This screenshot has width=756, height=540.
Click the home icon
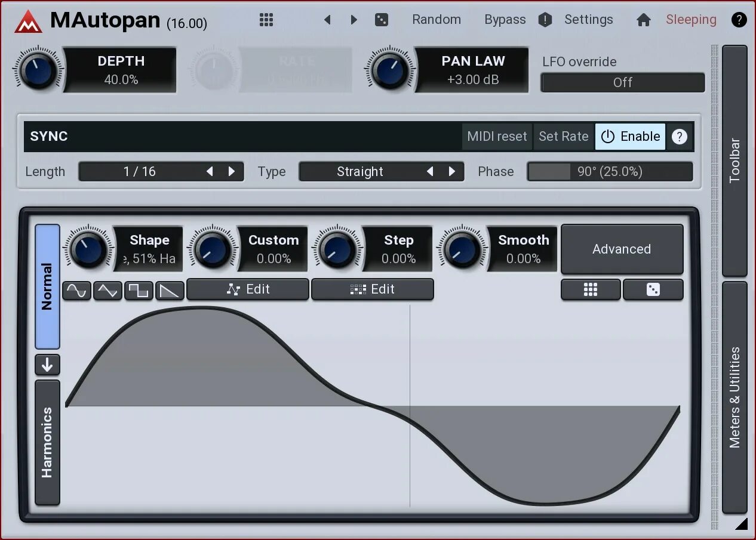coord(643,20)
